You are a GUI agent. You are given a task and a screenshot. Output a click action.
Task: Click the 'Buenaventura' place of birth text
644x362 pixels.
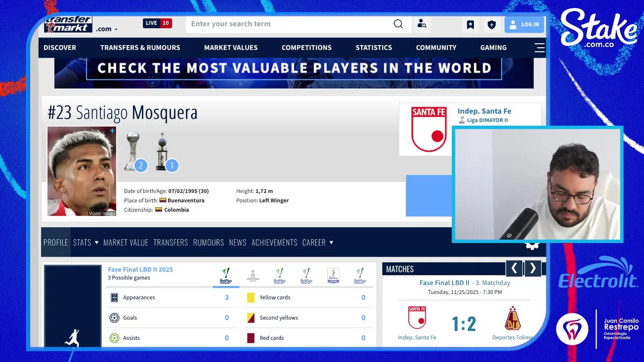click(186, 200)
